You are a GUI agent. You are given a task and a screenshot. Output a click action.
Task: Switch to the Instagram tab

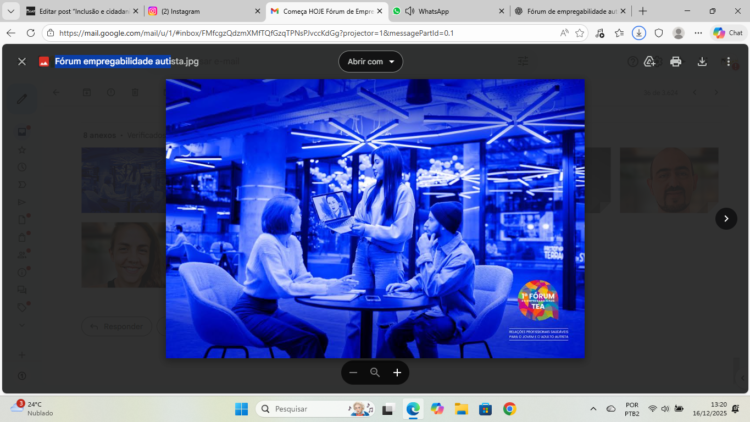pyautogui.click(x=200, y=11)
